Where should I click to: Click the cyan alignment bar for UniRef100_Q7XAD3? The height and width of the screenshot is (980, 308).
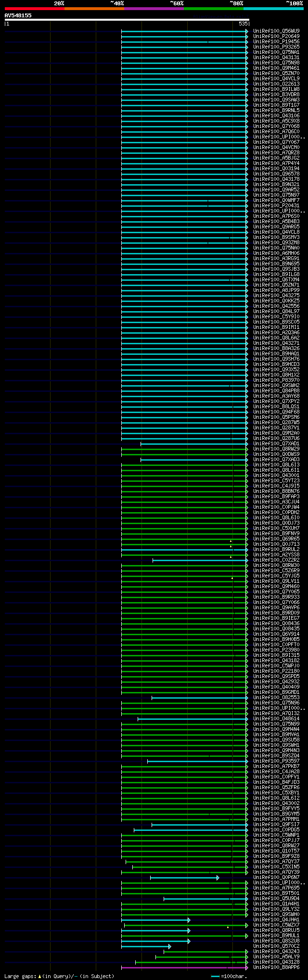tap(194, 460)
